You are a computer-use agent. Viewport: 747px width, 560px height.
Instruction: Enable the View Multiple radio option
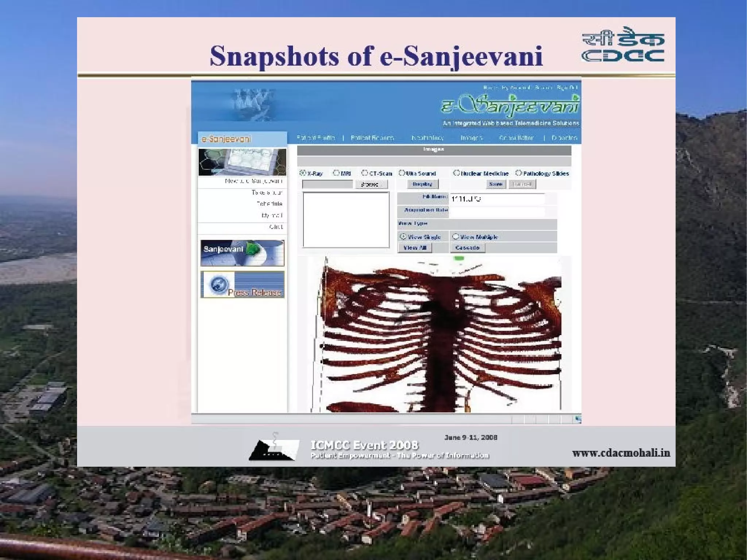pos(455,236)
